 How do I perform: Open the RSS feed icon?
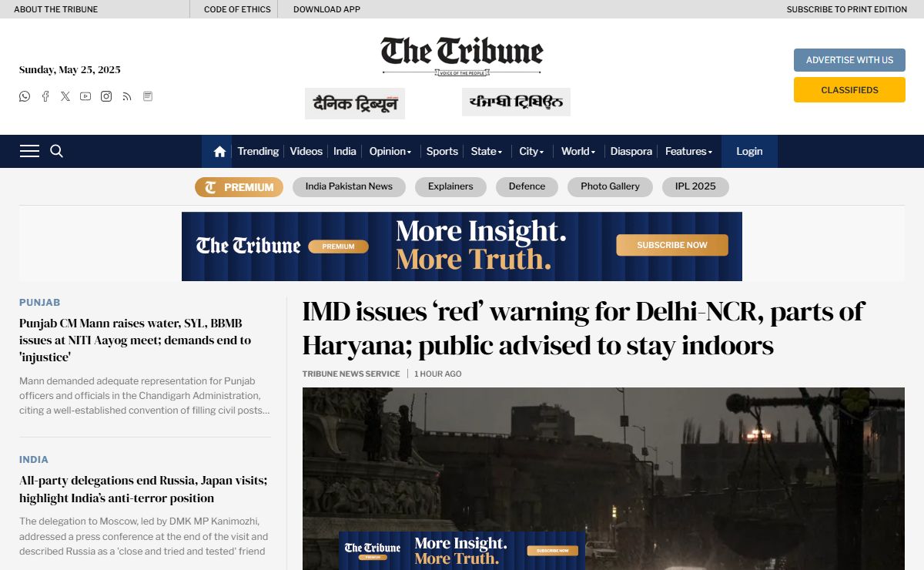point(127,96)
